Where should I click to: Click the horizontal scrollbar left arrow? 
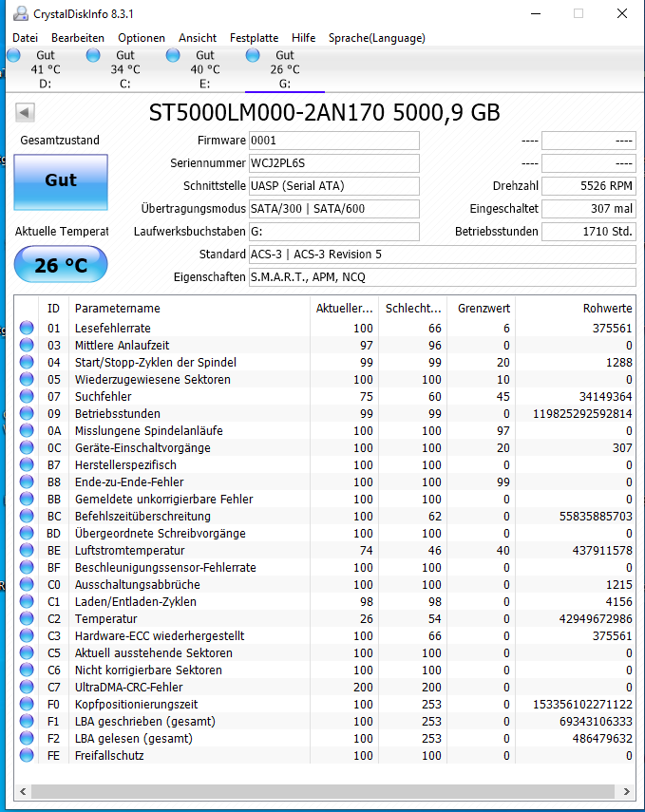point(23,791)
